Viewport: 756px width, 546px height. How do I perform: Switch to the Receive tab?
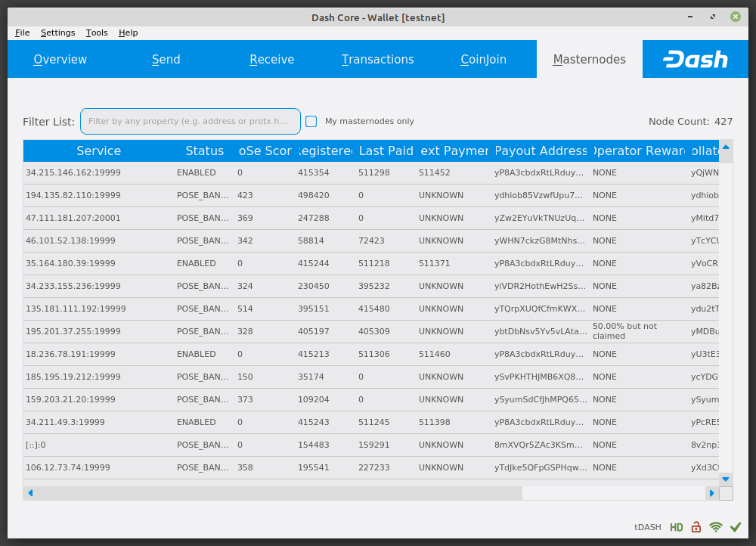(x=272, y=59)
